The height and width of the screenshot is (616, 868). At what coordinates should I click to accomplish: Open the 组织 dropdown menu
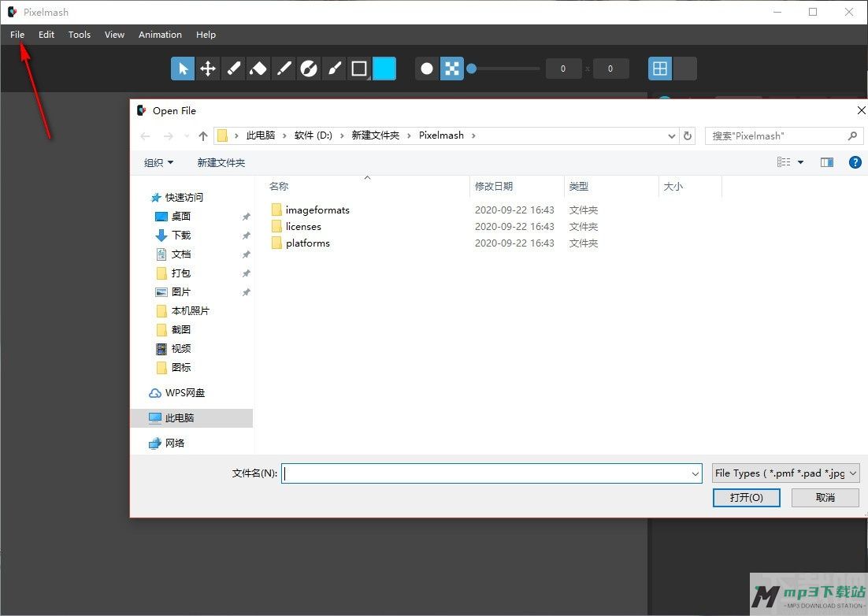click(159, 163)
